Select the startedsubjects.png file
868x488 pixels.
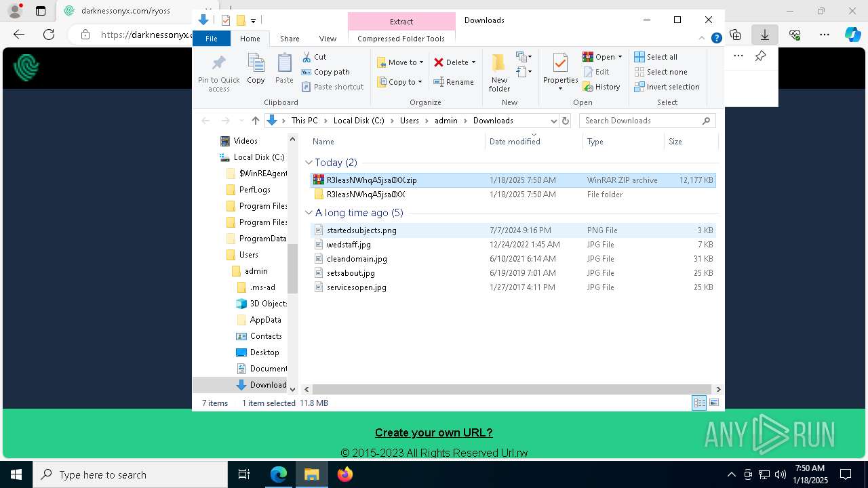513,230
